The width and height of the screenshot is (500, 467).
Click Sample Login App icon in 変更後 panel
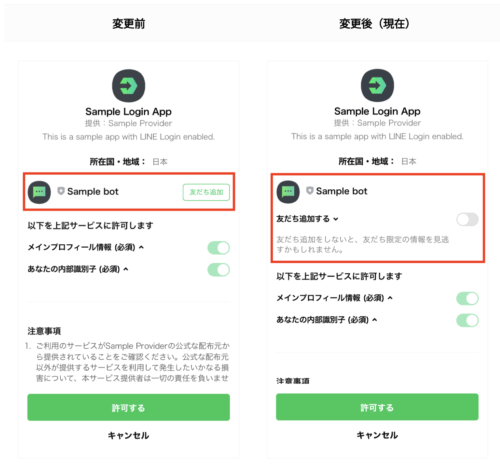377,85
